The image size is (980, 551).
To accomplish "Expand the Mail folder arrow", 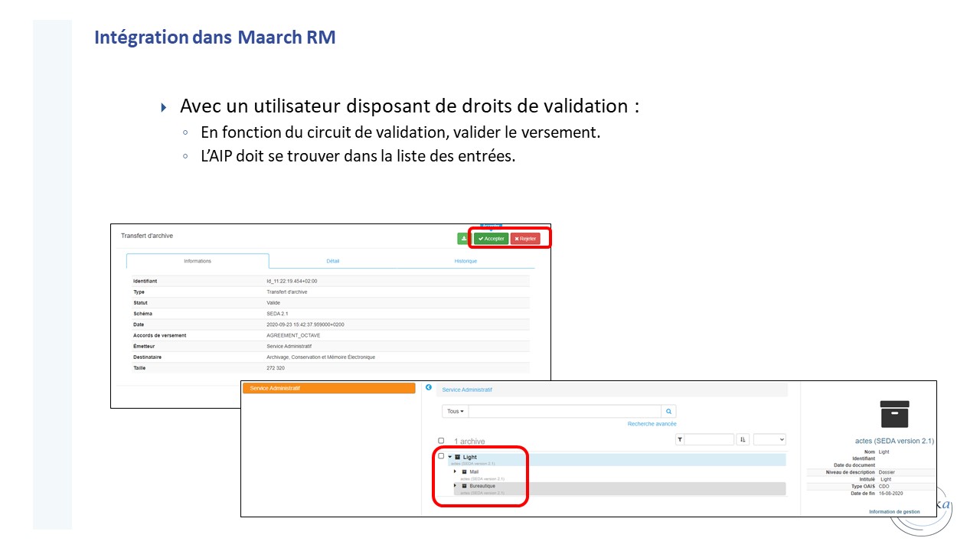I will click(456, 471).
